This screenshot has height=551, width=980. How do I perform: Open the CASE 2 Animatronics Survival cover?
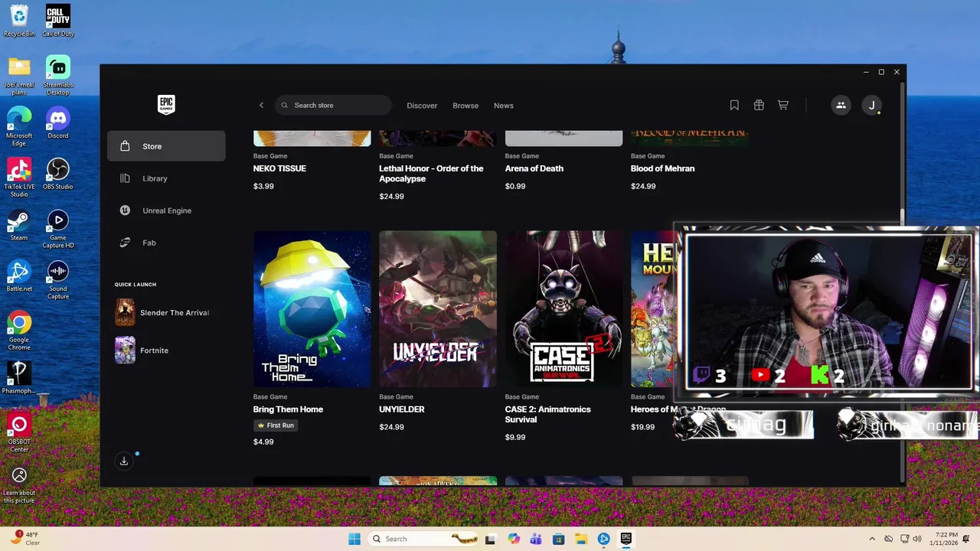coord(563,309)
